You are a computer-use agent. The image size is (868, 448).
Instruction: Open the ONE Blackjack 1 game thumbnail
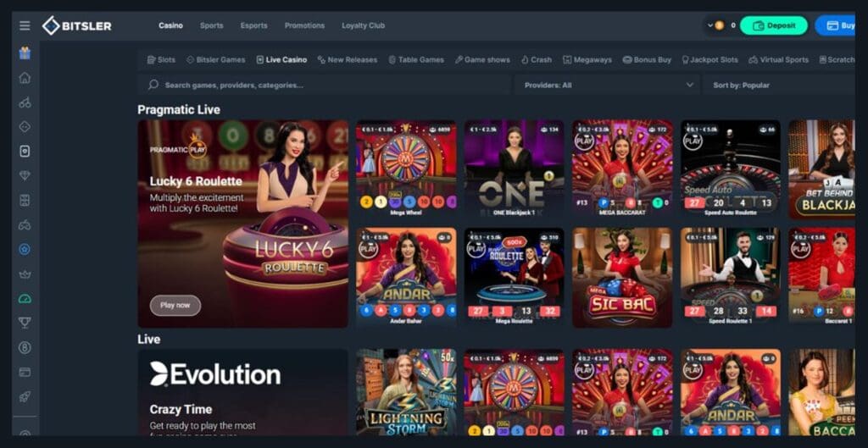click(515, 169)
